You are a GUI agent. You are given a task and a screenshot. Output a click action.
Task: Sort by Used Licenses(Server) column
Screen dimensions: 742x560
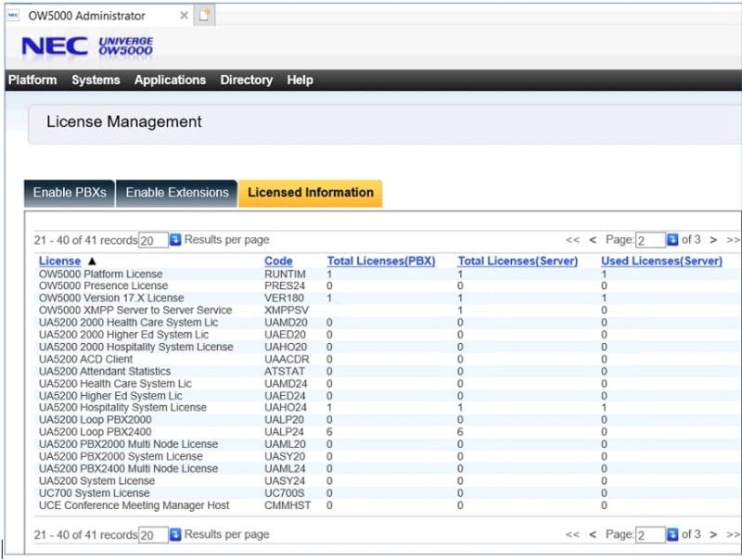coord(661,261)
